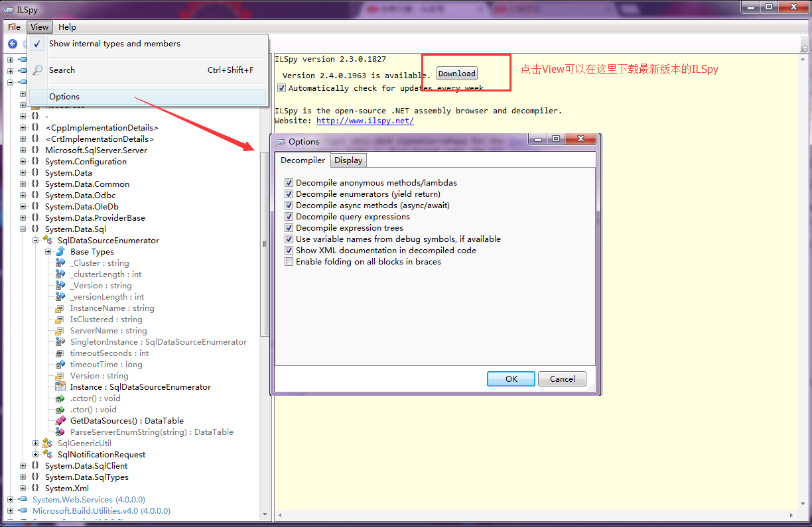Viewport: 812px width, 527px height.
Task: Open the Help menu
Action: (67, 27)
